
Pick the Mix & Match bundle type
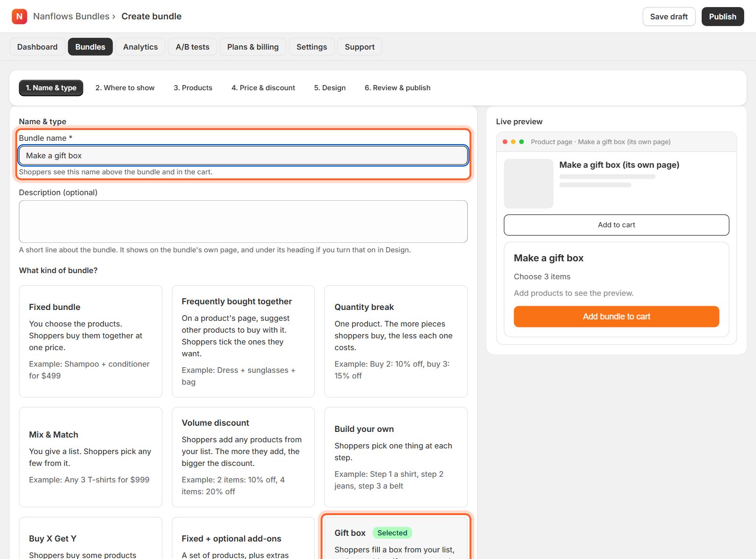[x=91, y=457]
